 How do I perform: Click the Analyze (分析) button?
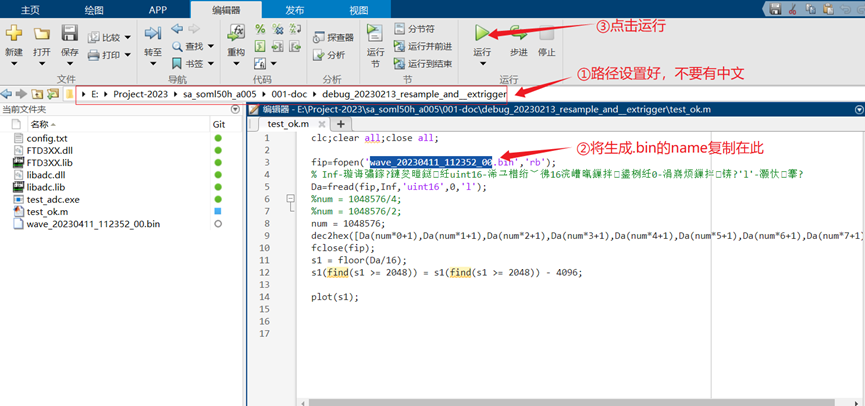click(x=329, y=55)
